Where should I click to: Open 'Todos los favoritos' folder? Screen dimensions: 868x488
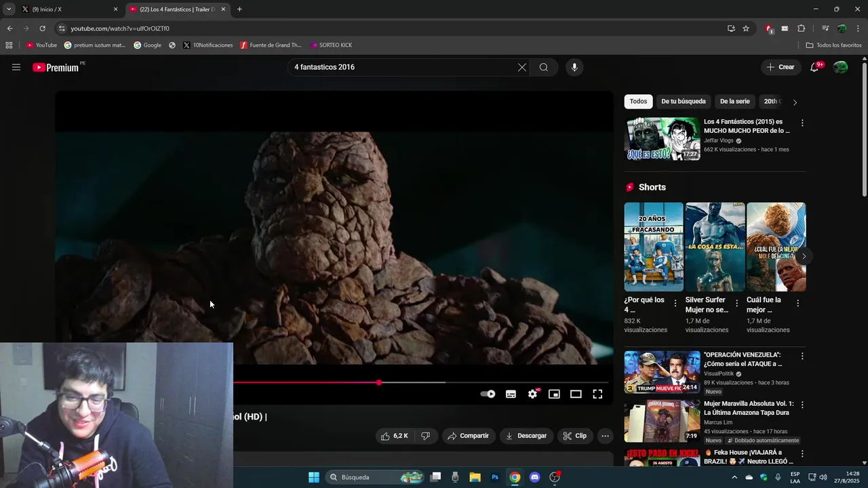click(834, 45)
